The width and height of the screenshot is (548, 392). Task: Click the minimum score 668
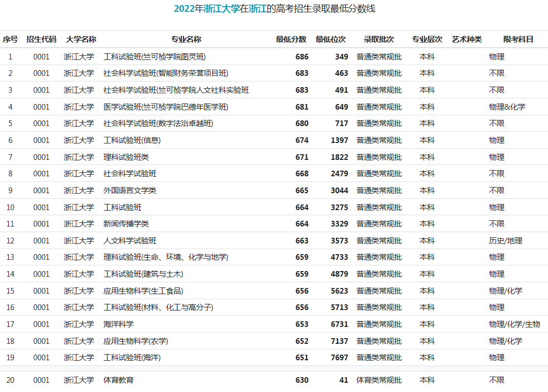pos(302,173)
